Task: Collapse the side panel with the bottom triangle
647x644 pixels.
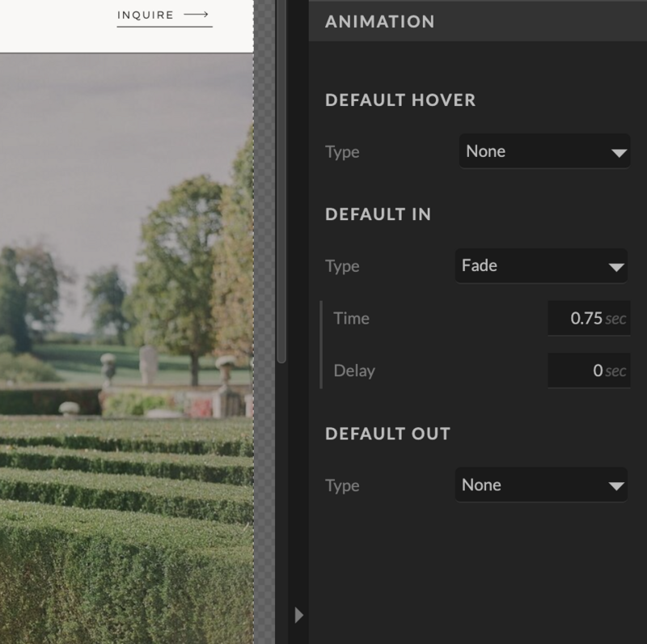Action: pyautogui.click(x=298, y=615)
